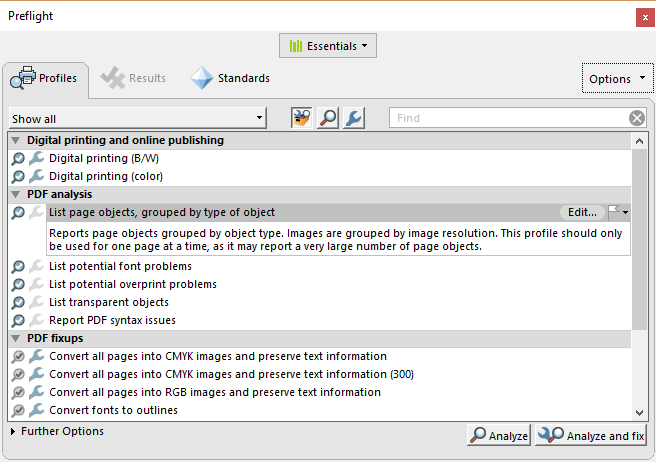Viewport: 656px width, 462px height.
Task: Select List transparent objects profile
Action: click(109, 302)
